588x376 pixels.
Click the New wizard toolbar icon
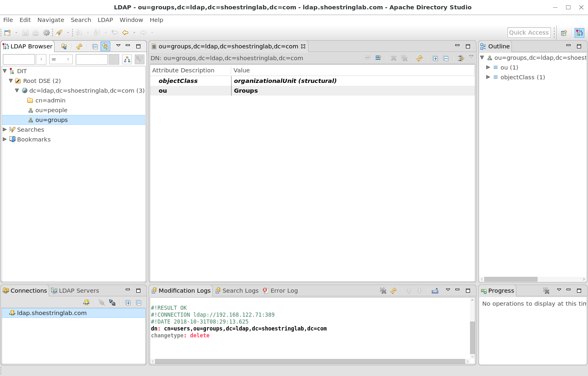[x=7, y=33]
